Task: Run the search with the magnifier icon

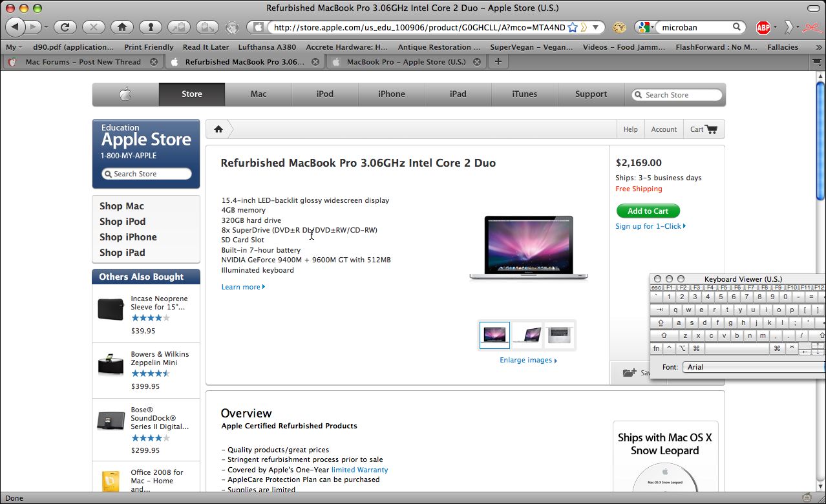Action: (737, 27)
